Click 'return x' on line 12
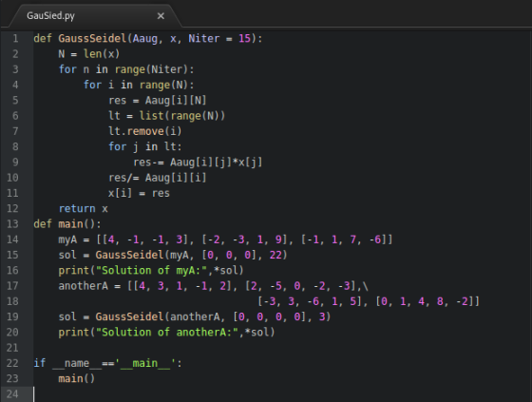The width and height of the screenshot is (532, 402). [84, 208]
